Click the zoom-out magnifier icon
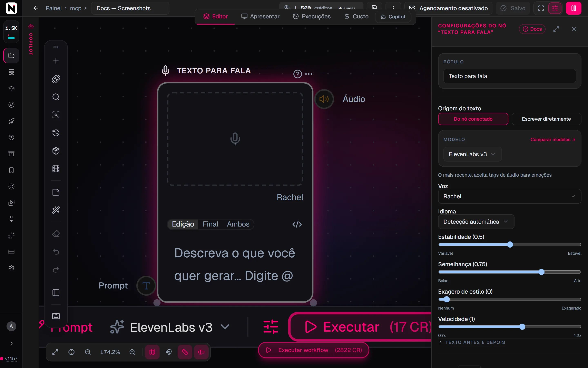This screenshot has height=368, width=588. click(88, 352)
